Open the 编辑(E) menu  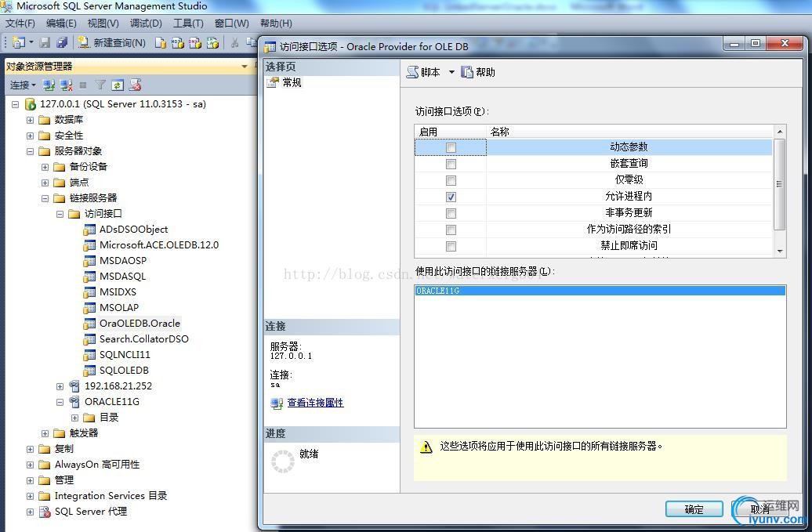(x=61, y=24)
